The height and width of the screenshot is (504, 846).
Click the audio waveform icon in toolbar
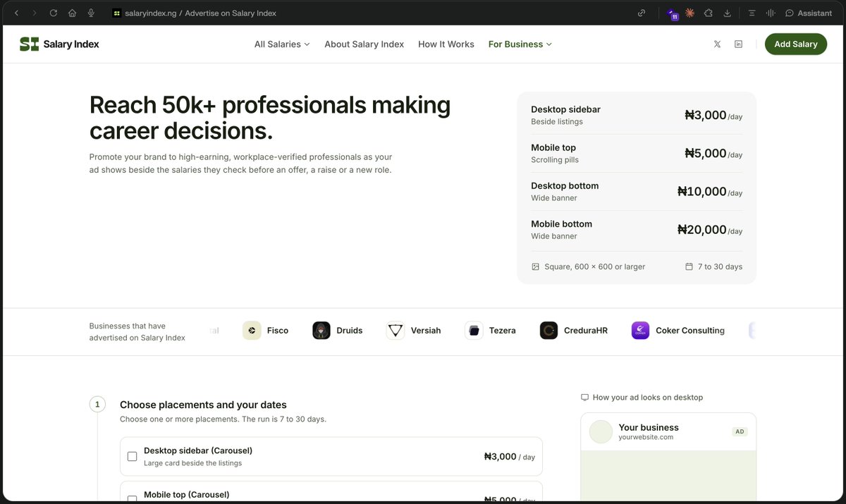tap(770, 13)
